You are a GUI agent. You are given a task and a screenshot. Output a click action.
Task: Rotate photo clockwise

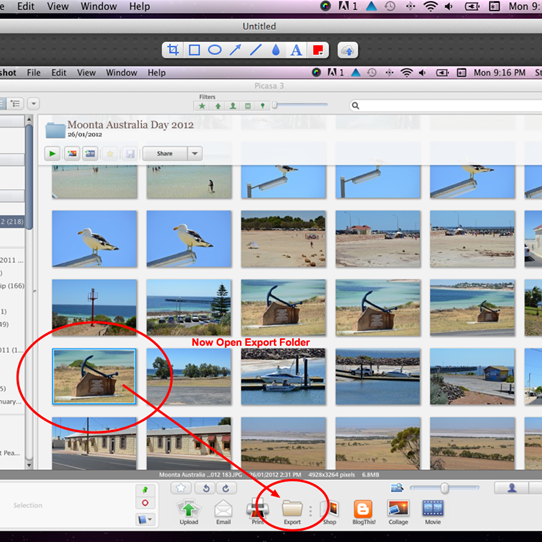(x=226, y=488)
